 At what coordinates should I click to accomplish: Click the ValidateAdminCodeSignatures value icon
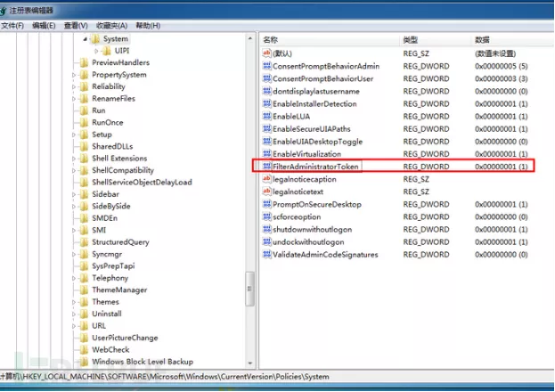point(266,255)
